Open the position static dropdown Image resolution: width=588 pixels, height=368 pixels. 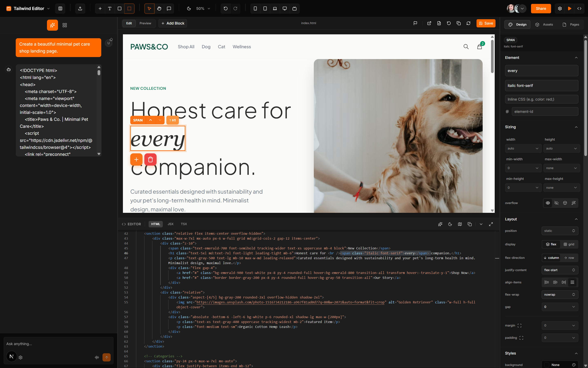coord(560,231)
